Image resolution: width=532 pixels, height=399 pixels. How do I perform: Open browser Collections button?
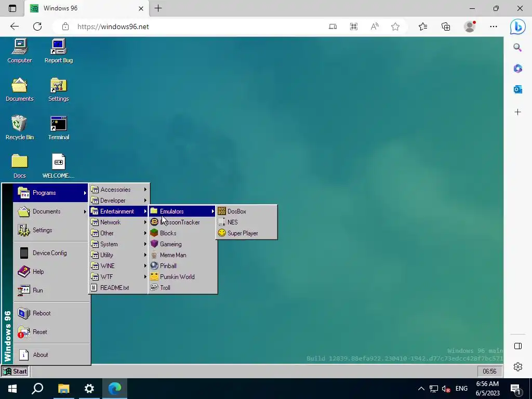point(446,26)
